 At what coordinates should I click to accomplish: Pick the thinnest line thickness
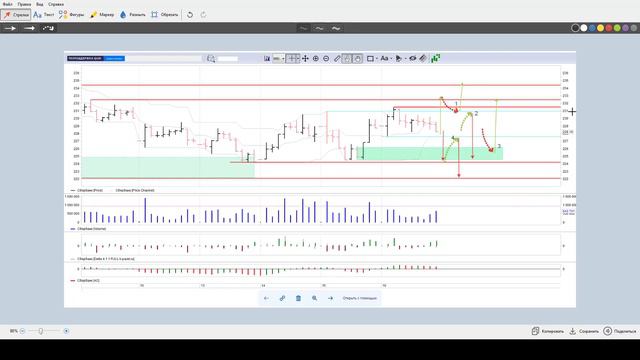pos(303,28)
